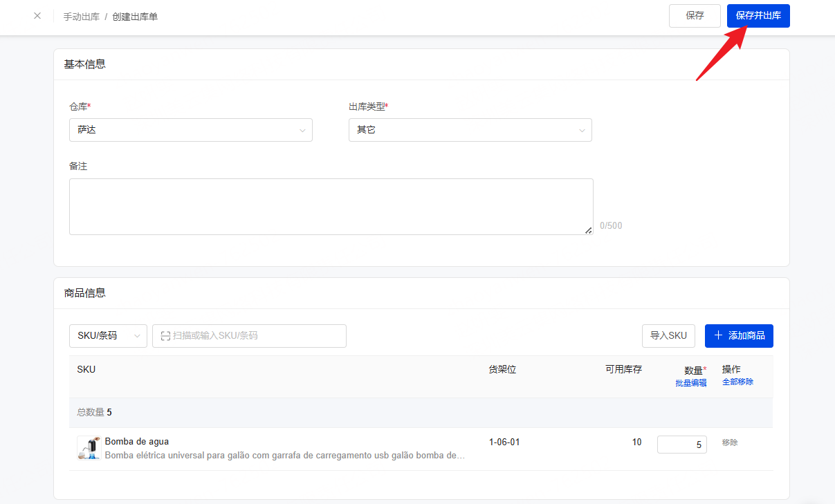Click the chevron arrow in 出库类型 field
Viewport: 835px width, 504px height.
click(582, 130)
